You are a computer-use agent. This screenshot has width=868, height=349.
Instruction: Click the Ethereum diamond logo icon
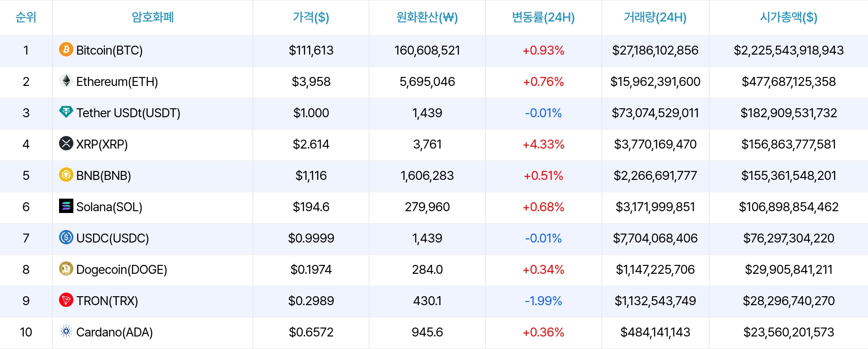(66, 81)
